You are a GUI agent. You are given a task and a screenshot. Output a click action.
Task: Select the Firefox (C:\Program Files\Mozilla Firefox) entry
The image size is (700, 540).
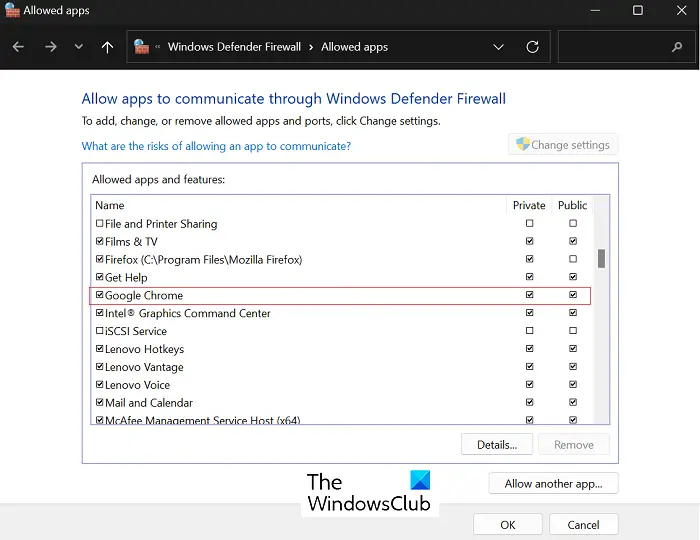pyautogui.click(x=342, y=259)
